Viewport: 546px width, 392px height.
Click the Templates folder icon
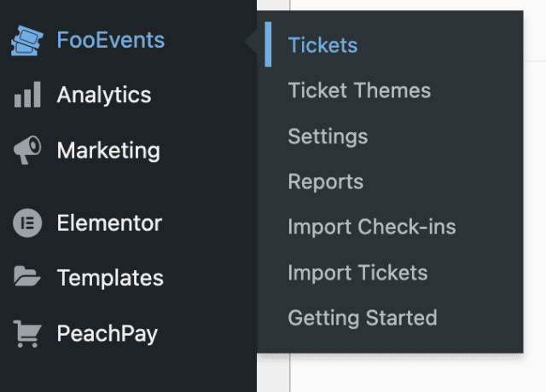[x=27, y=277]
